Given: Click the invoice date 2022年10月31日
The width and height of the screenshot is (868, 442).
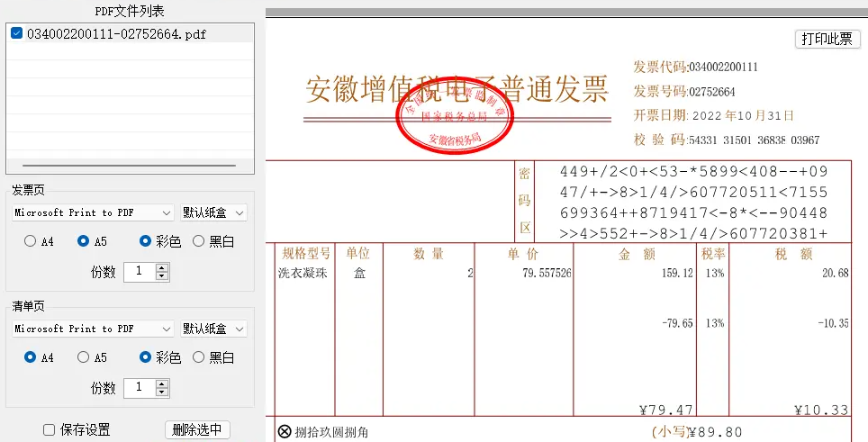Looking at the screenshot, I should (743, 115).
